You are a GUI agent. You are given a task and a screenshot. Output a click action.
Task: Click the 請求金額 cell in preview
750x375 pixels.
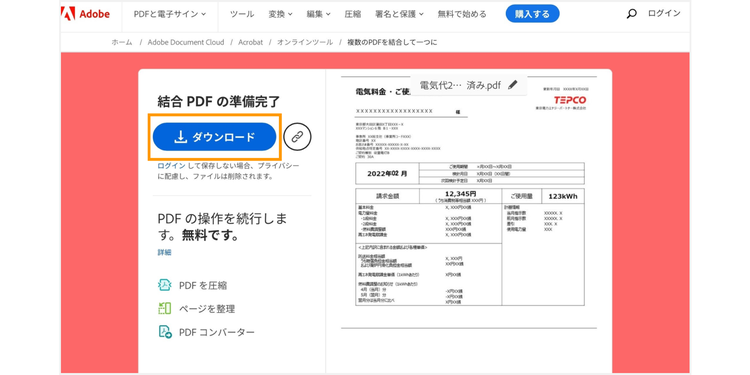[x=387, y=196]
